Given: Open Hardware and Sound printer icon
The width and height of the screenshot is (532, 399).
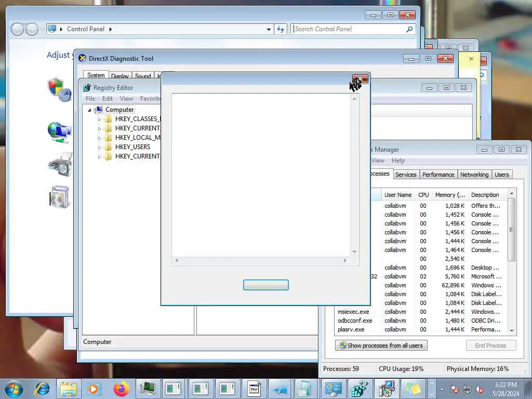Looking at the screenshot, I should point(60,164).
